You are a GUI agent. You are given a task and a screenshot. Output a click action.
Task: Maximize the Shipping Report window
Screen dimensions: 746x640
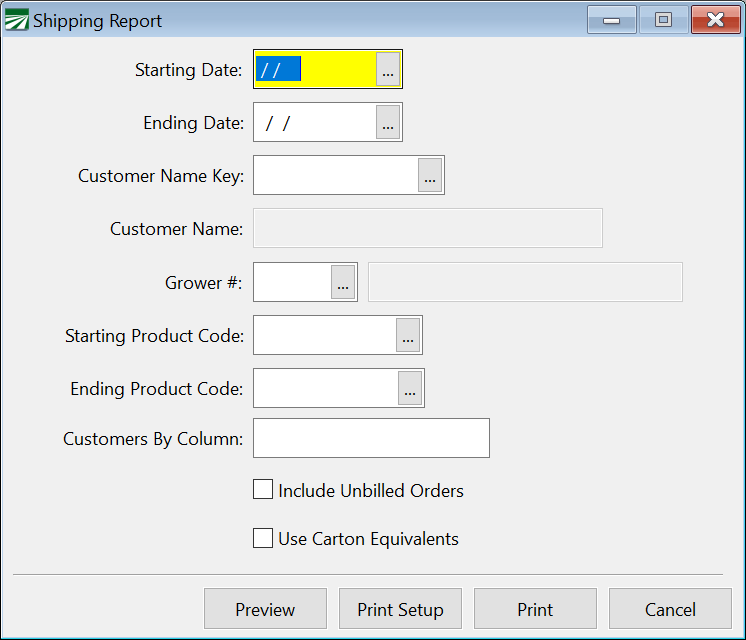663,20
